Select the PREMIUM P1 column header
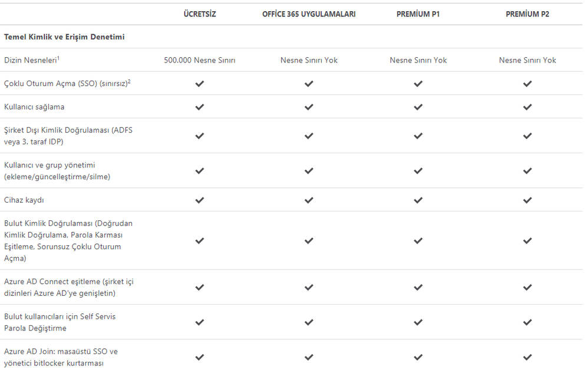The image size is (588, 373). (418, 14)
